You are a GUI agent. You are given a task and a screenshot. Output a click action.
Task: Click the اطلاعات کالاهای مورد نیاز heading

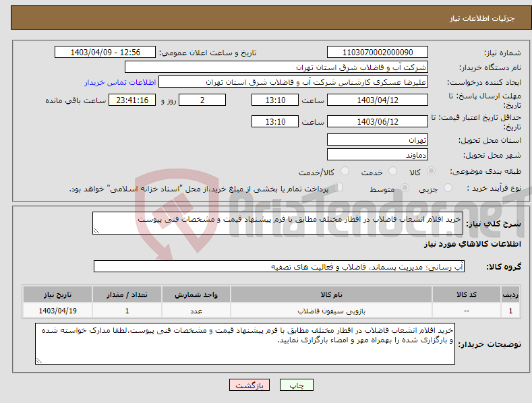tap(472, 244)
